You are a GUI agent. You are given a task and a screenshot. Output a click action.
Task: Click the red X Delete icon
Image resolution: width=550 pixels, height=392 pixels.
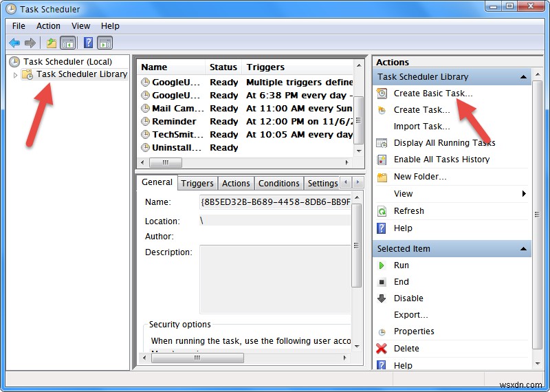tap(382, 349)
